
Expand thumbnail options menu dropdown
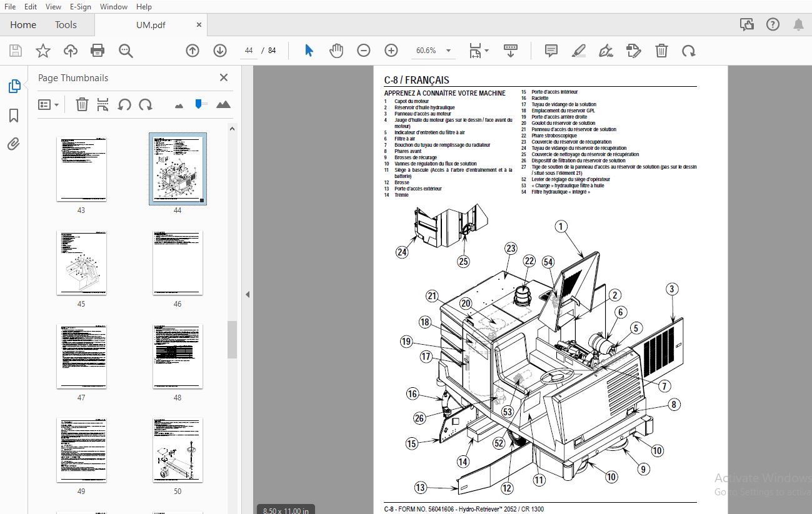[x=48, y=104]
